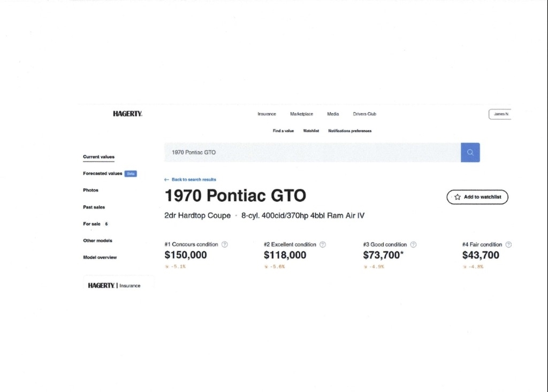Open the Drivers Club menu

[x=364, y=114]
